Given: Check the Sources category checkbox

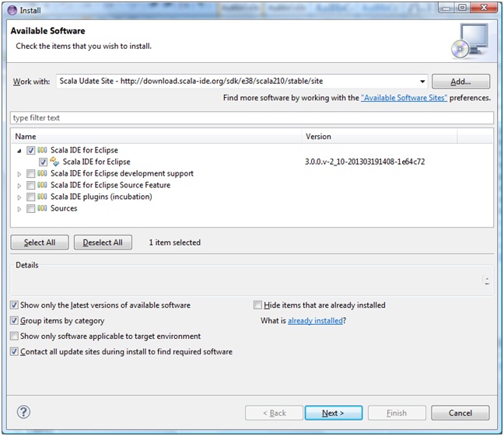Looking at the screenshot, I should coord(31,209).
